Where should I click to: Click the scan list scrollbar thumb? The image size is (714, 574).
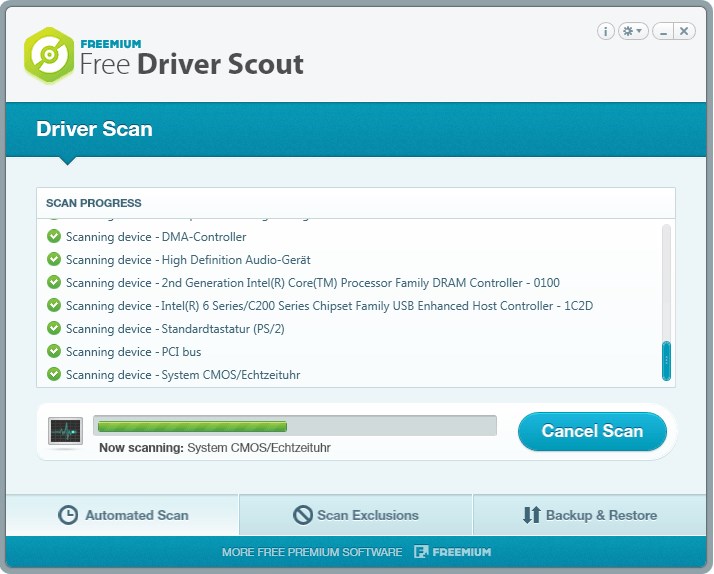pyautogui.click(x=666, y=361)
